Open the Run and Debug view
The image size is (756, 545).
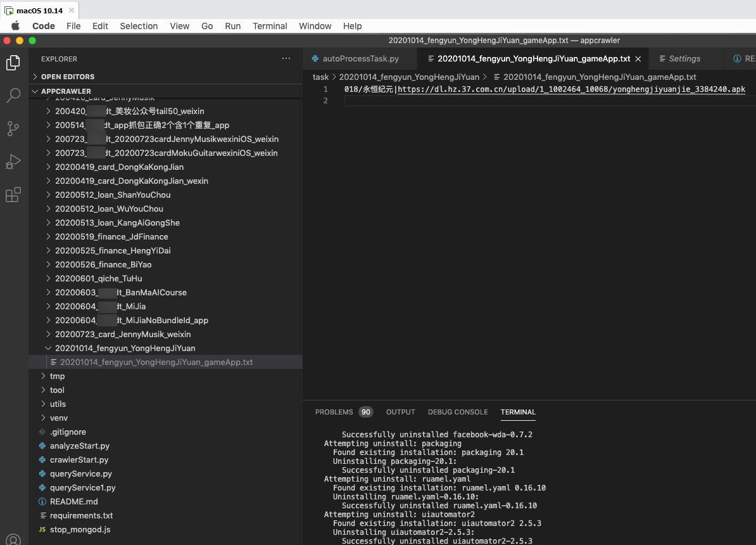[x=13, y=161]
